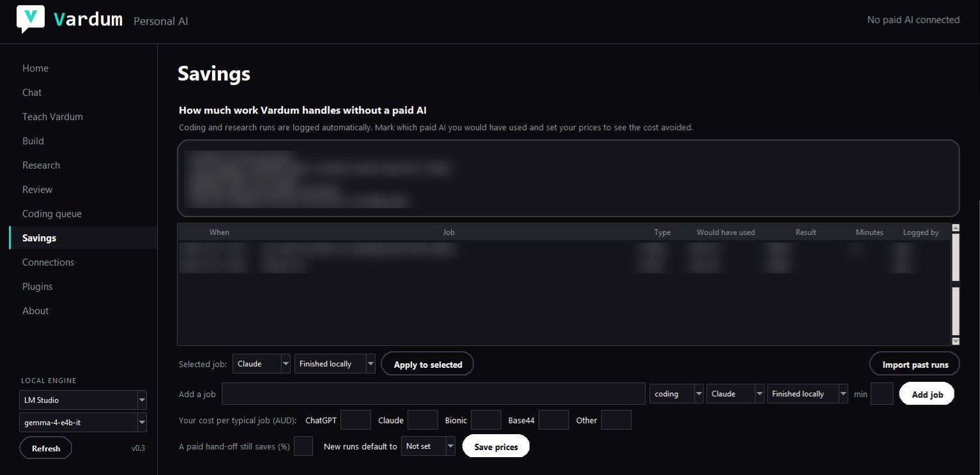Open the New runs default Not set dropdown

click(428, 446)
